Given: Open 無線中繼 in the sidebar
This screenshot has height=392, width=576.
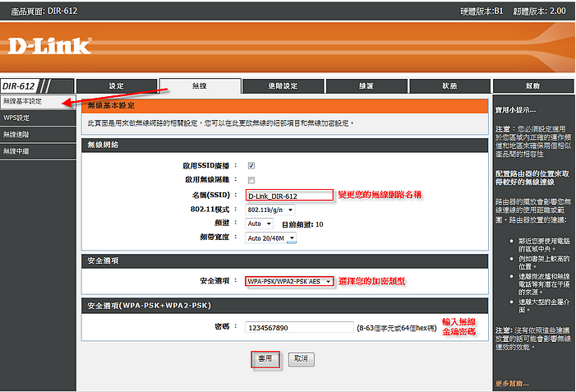Looking at the screenshot, I should 38,151.
